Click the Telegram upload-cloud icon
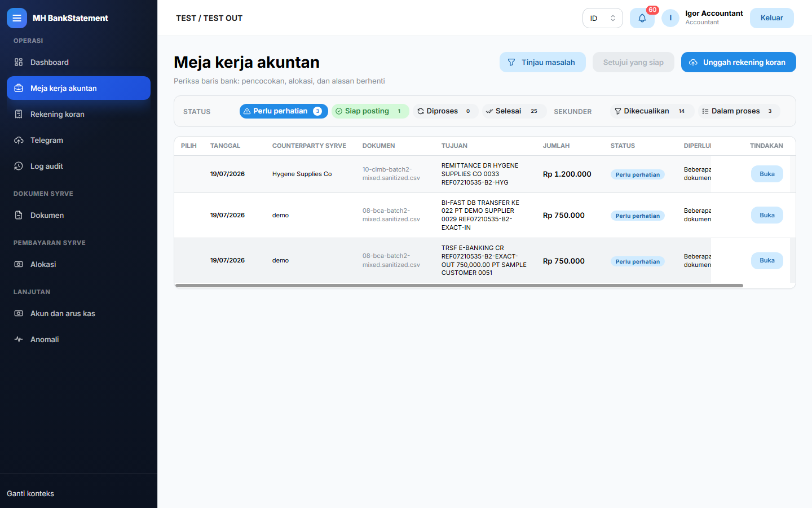This screenshot has height=508, width=812. click(19, 140)
